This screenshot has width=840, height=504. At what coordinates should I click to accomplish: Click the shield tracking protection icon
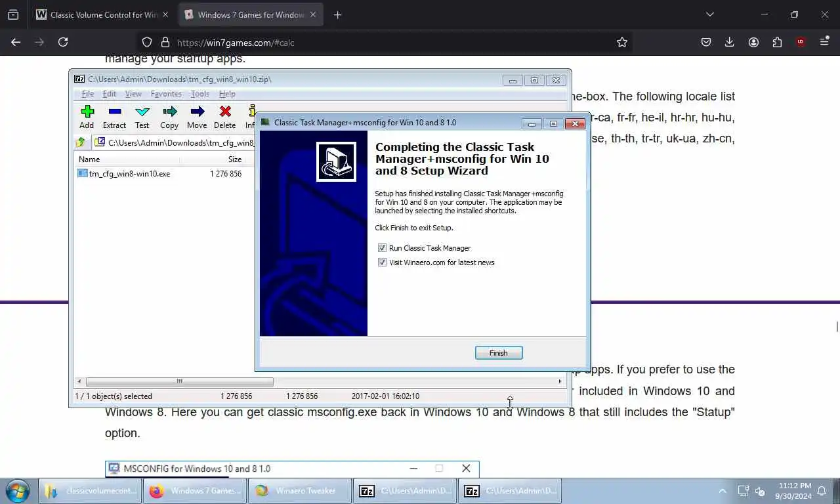147,42
